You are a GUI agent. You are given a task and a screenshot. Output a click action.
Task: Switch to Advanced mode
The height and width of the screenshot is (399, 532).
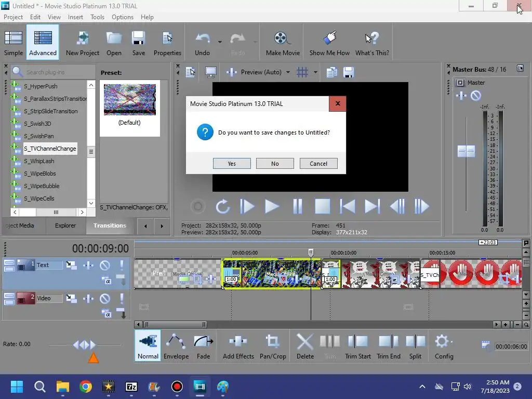point(43,43)
